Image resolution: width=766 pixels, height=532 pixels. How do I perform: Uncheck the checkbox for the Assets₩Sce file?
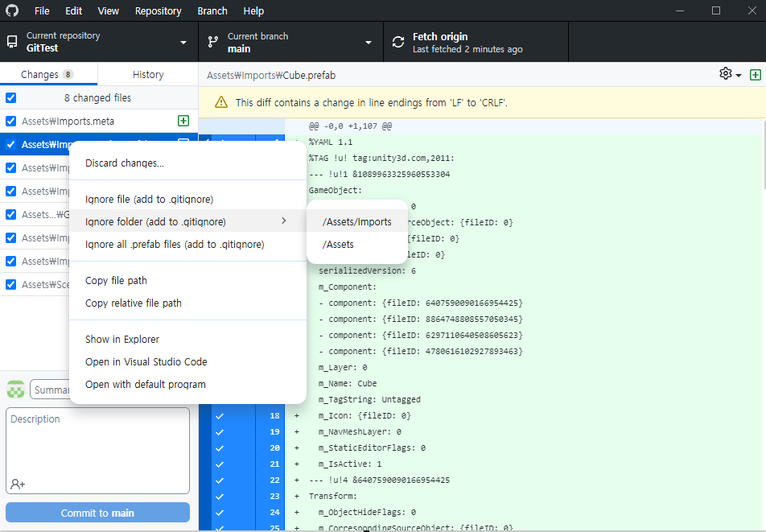coord(10,284)
